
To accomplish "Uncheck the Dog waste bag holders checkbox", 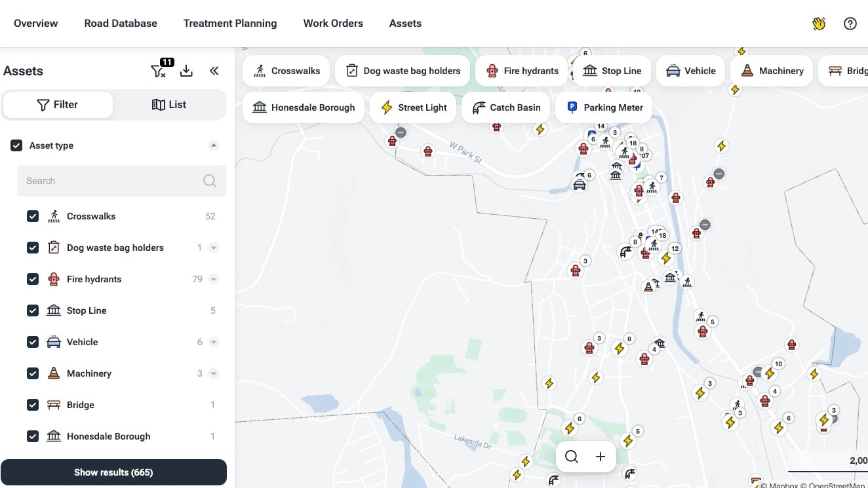I will (x=33, y=248).
